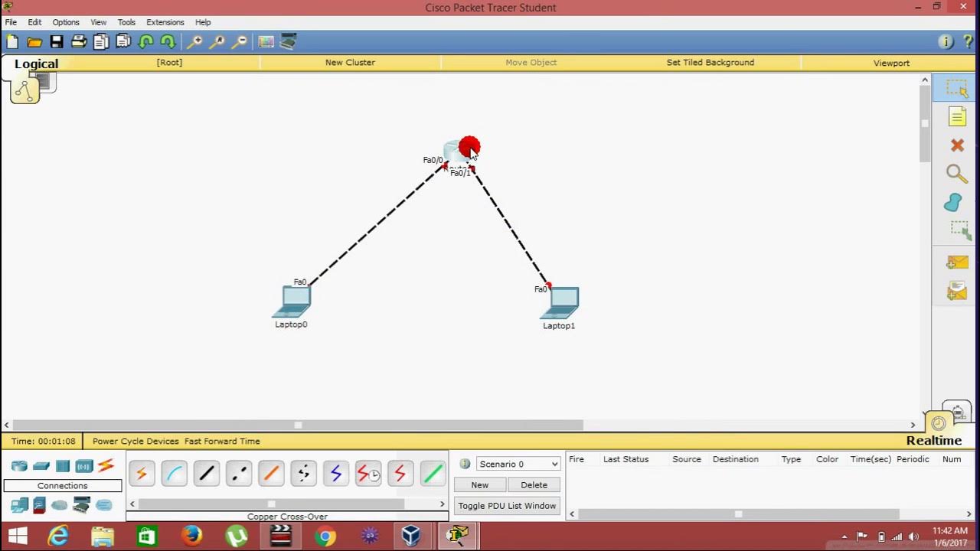This screenshot has width=980, height=551.
Task: Click the Copy toolbar icon
Action: click(x=101, y=42)
